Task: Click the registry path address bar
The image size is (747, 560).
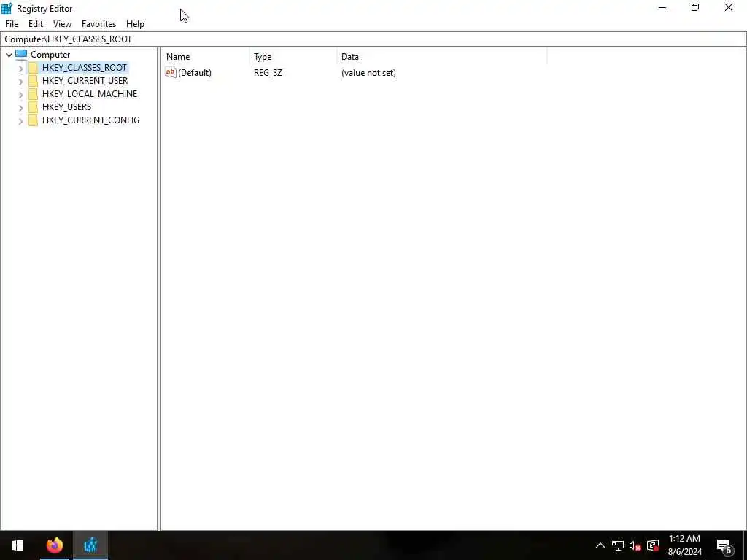Action: tap(373, 39)
